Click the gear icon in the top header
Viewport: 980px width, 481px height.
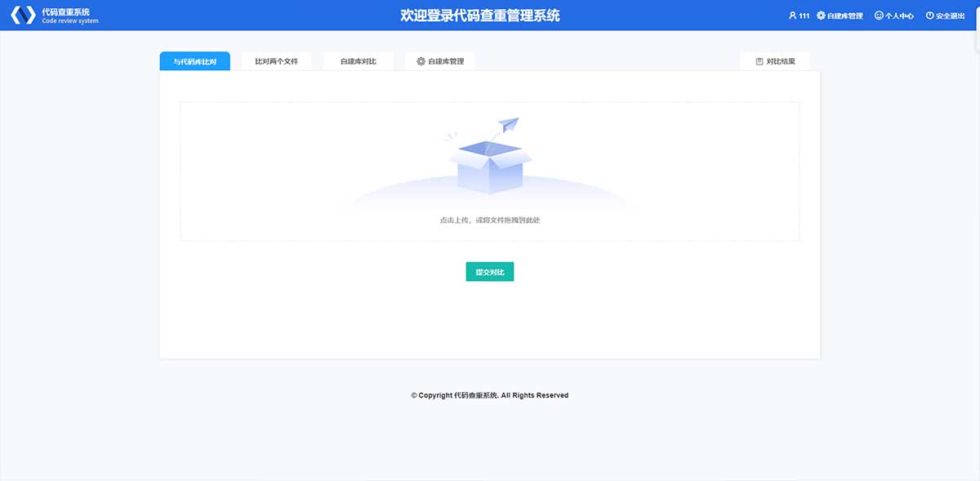[821, 16]
